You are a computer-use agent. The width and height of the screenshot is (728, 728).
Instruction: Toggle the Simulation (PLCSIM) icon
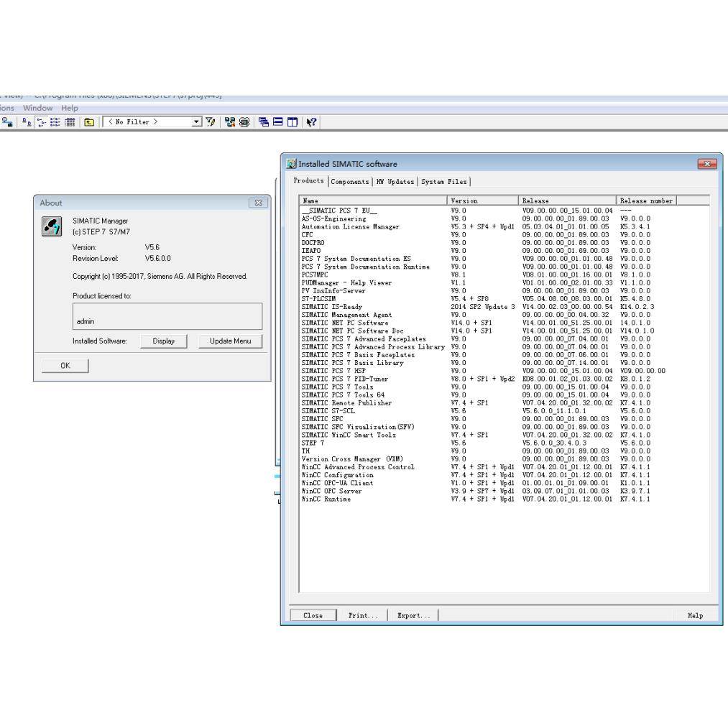pos(244,122)
